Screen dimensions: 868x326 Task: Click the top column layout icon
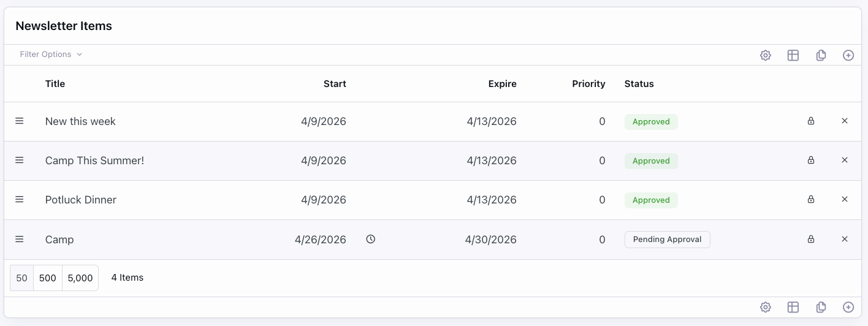point(793,55)
